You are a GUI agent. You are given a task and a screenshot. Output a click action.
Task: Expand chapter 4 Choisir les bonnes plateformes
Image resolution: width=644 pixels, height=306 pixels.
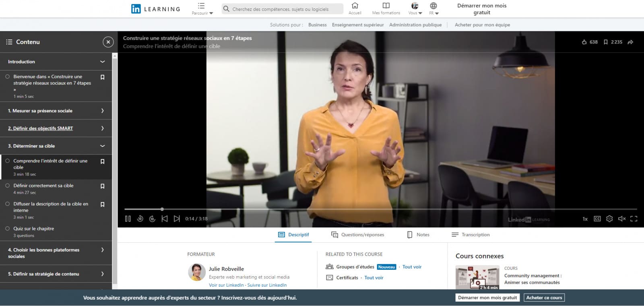coord(102,250)
